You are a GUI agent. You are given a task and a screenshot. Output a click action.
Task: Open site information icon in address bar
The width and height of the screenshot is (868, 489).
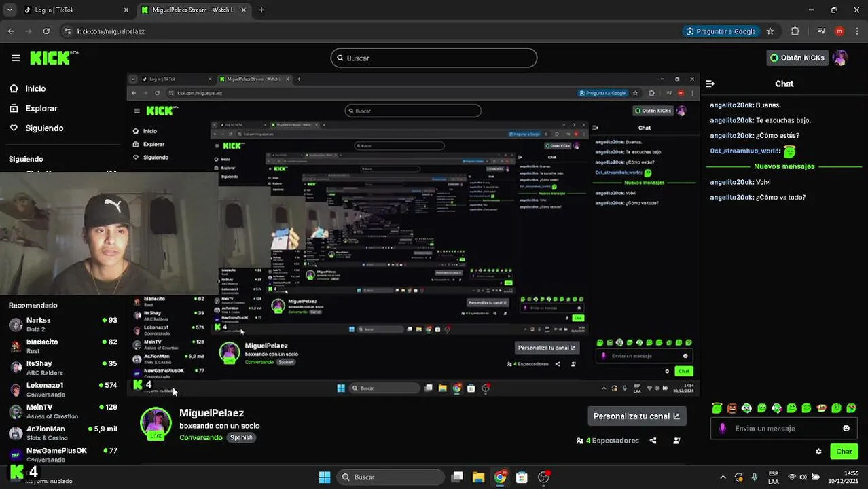click(67, 31)
